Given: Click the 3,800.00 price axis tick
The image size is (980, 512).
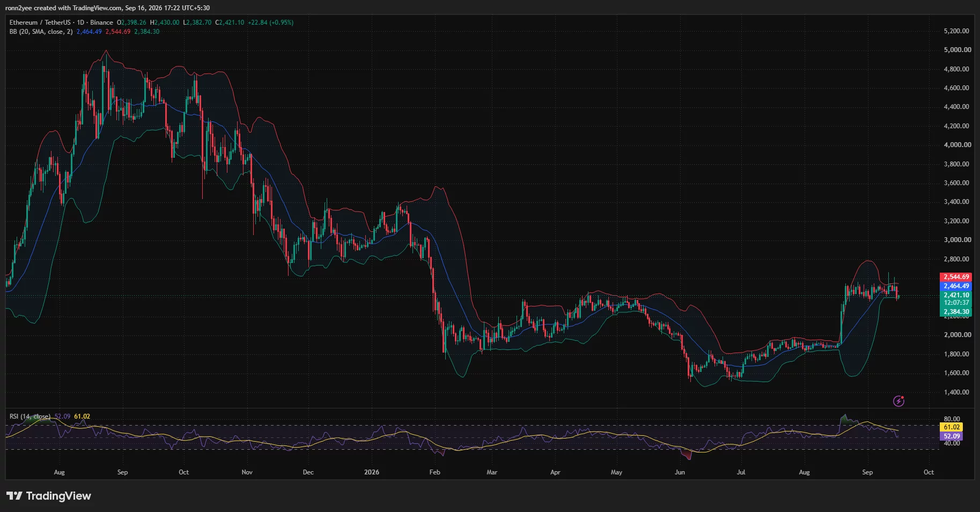Looking at the screenshot, I should pos(956,164).
